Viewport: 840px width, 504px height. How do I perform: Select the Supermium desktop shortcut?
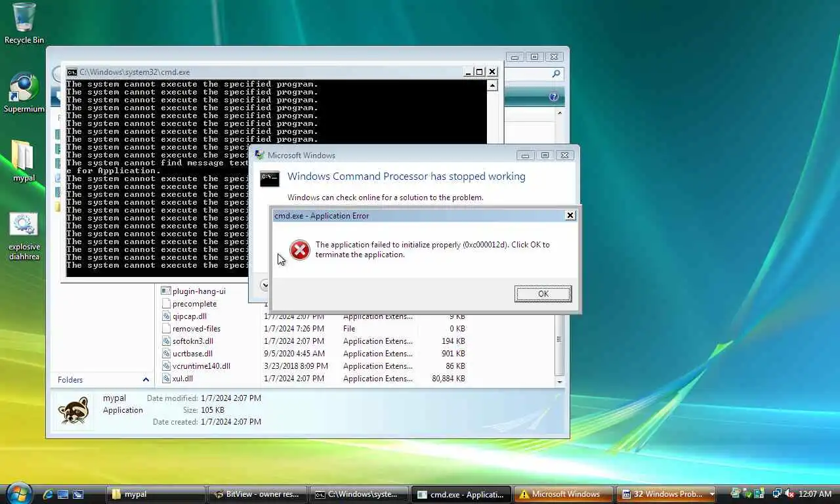[24, 93]
